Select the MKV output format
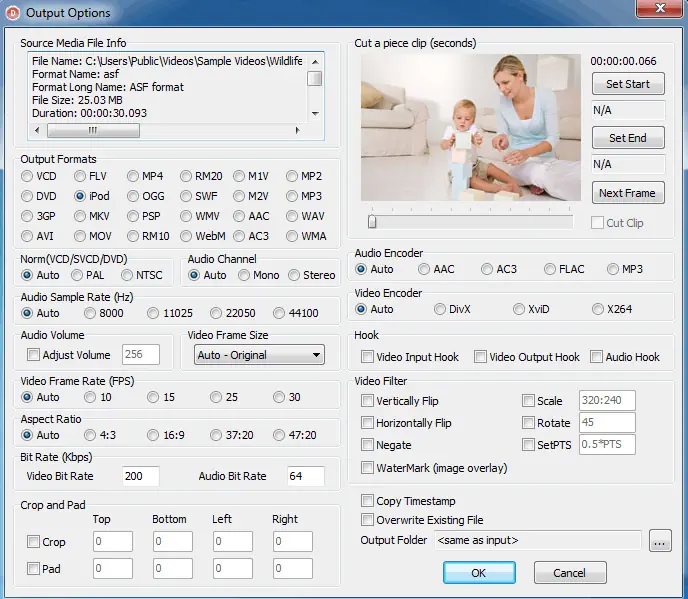The image size is (688, 599). coord(80,216)
